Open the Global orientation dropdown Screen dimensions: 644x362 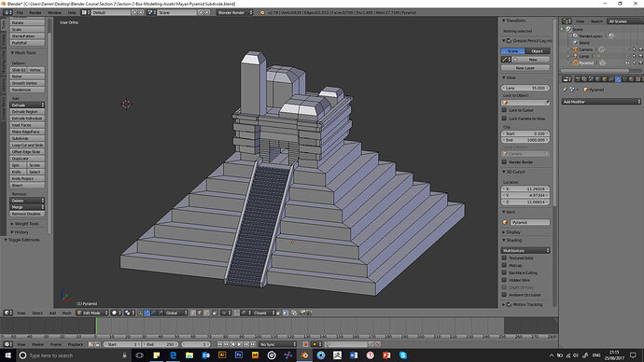tap(176, 313)
